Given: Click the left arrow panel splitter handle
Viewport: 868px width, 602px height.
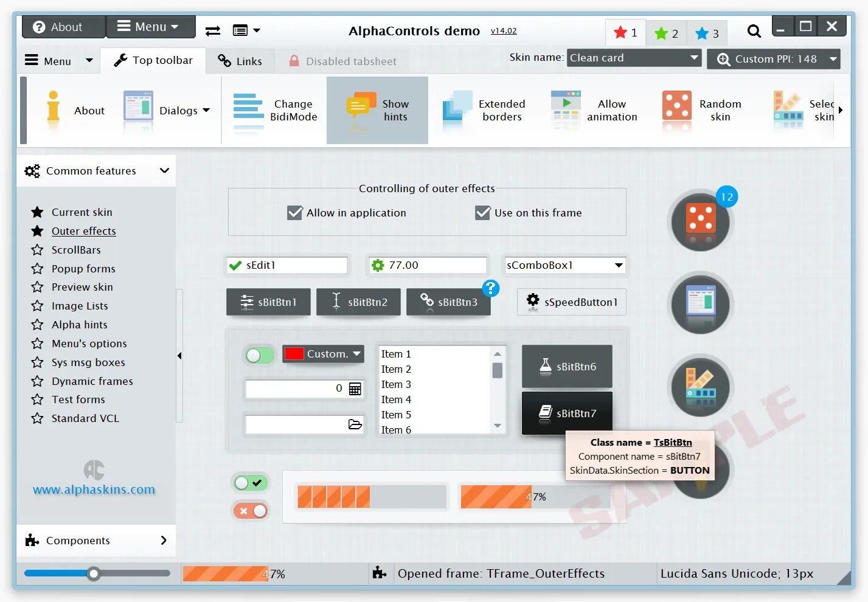Looking at the screenshot, I should click(x=179, y=356).
